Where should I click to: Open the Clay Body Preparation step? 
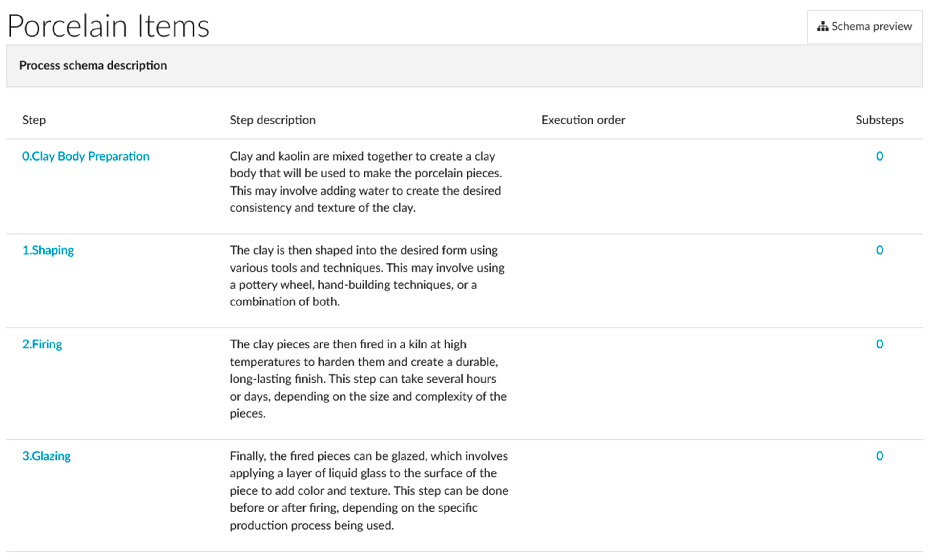pos(86,156)
